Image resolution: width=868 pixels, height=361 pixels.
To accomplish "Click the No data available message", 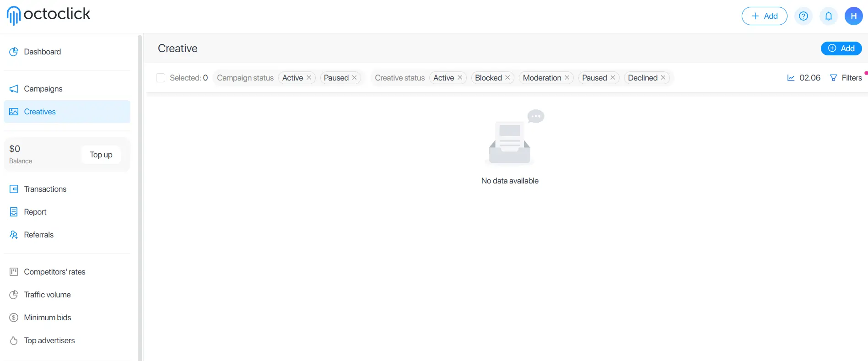I will (x=510, y=181).
